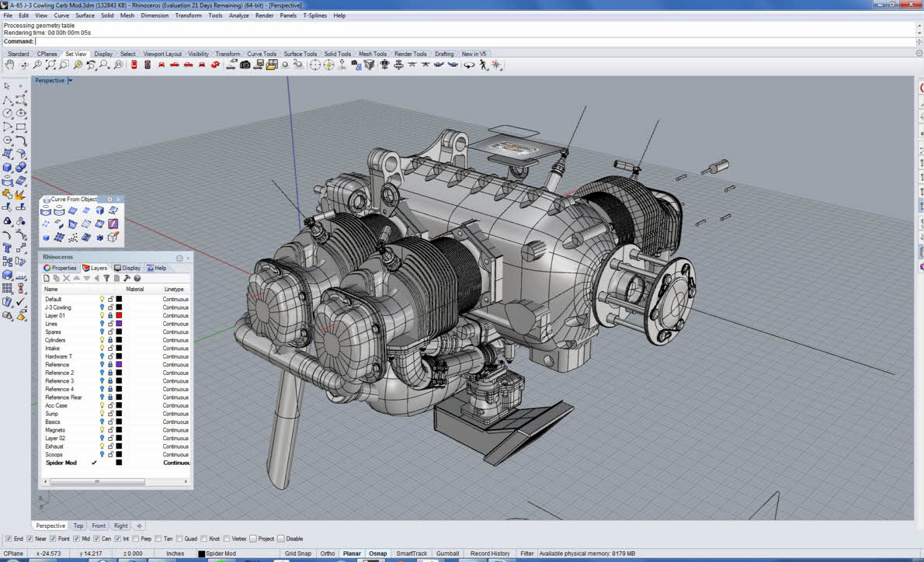The image size is (924, 562).
Task: Toggle Osnap in the status bar
Action: point(377,553)
